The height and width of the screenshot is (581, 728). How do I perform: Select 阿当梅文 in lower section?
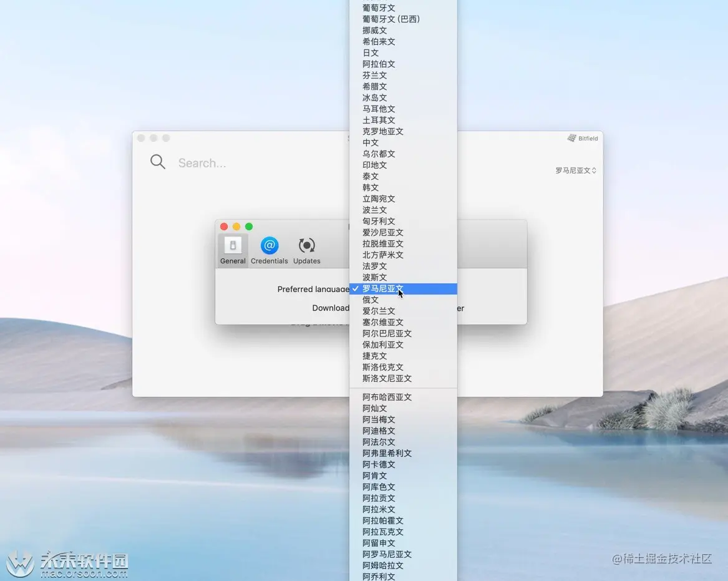403,419
